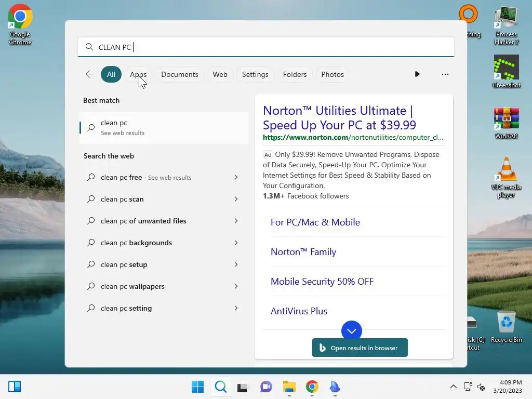Select the 'clean pc' best match result
Viewport: 532px width, 399px height.
click(164, 128)
